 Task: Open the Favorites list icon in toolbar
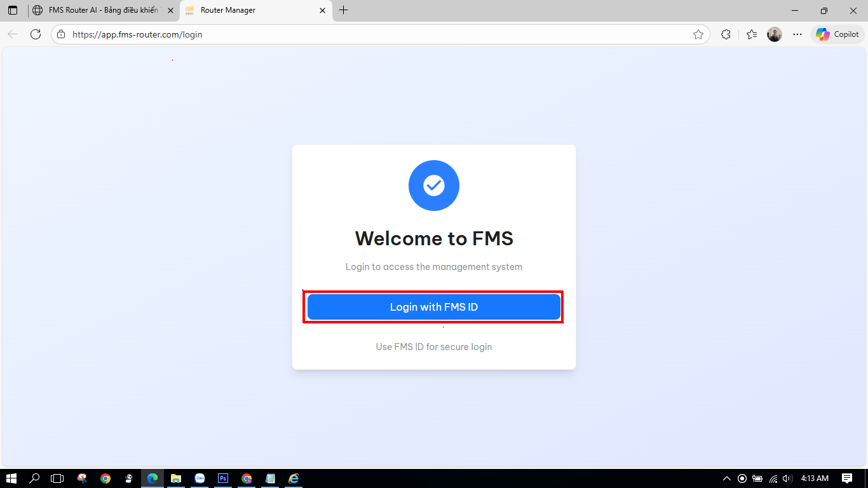[x=752, y=34]
